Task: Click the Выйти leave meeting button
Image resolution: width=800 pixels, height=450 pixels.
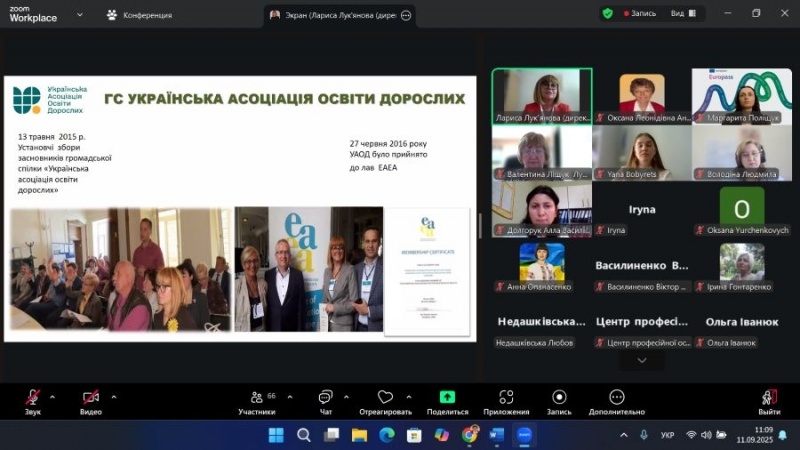Action: 768,398
